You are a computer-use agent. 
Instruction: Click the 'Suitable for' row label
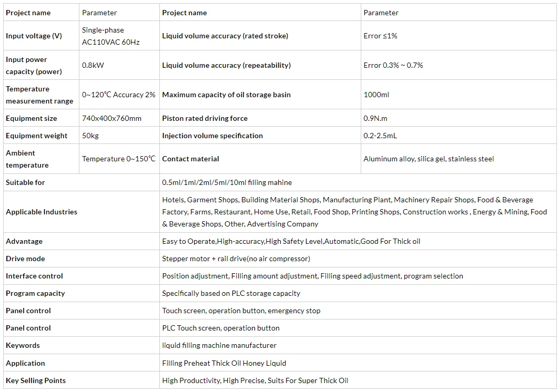click(25, 182)
